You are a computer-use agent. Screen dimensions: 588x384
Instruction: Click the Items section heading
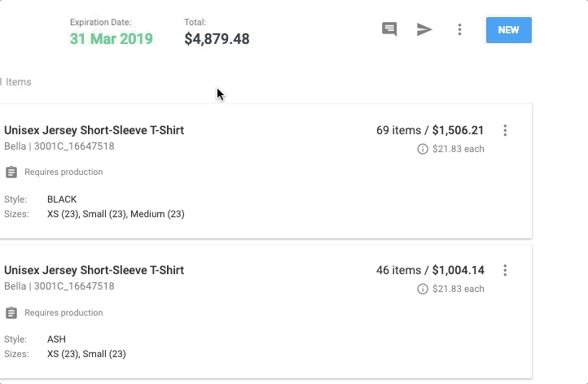pyautogui.click(x=18, y=82)
